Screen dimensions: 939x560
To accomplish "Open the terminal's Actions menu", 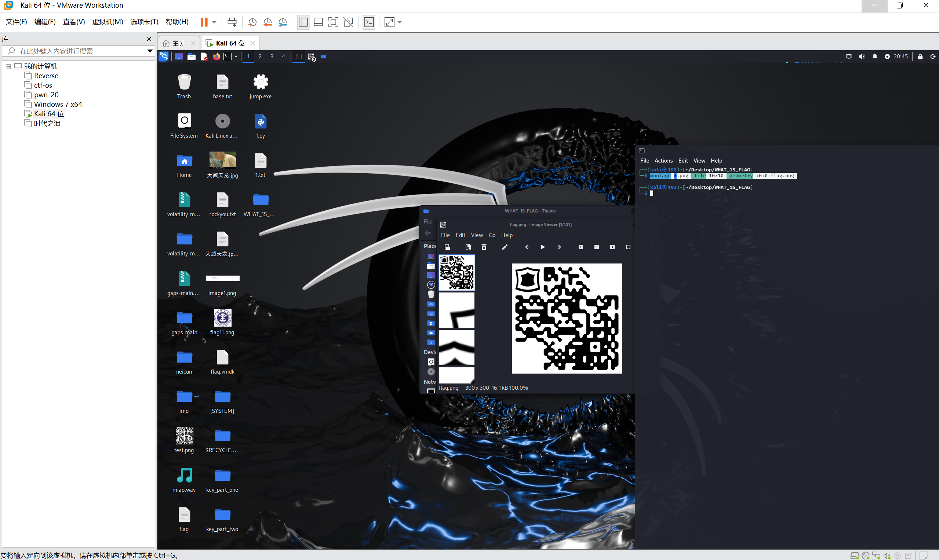I will pos(663,161).
